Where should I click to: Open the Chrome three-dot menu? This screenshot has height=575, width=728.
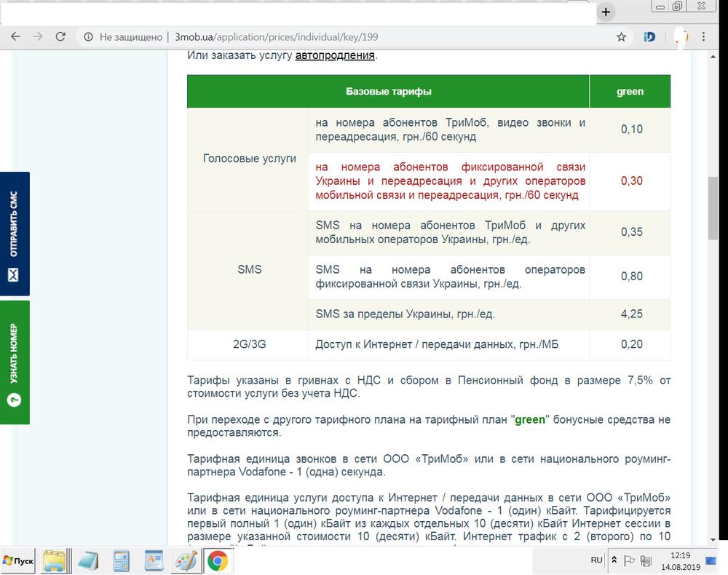(x=703, y=36)
